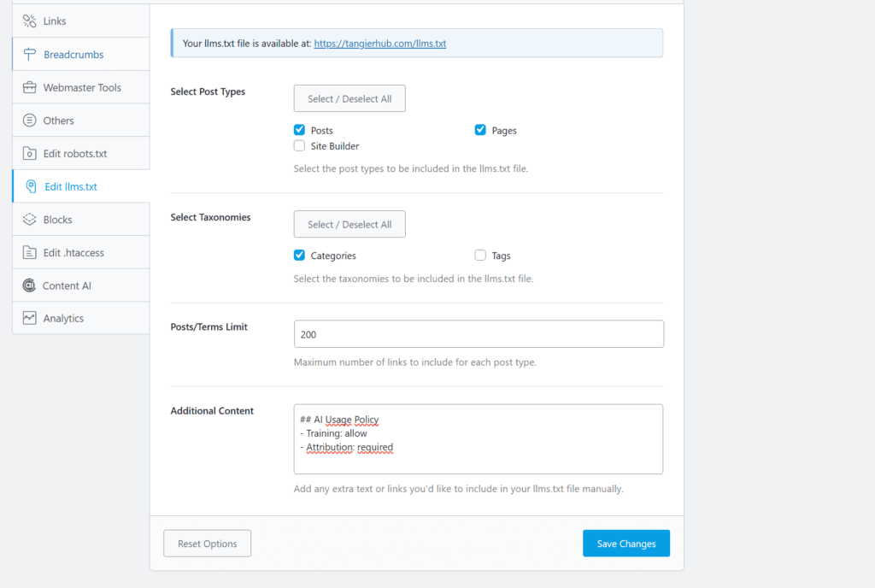Uncheck the Posts checkbox

[299, 131]
